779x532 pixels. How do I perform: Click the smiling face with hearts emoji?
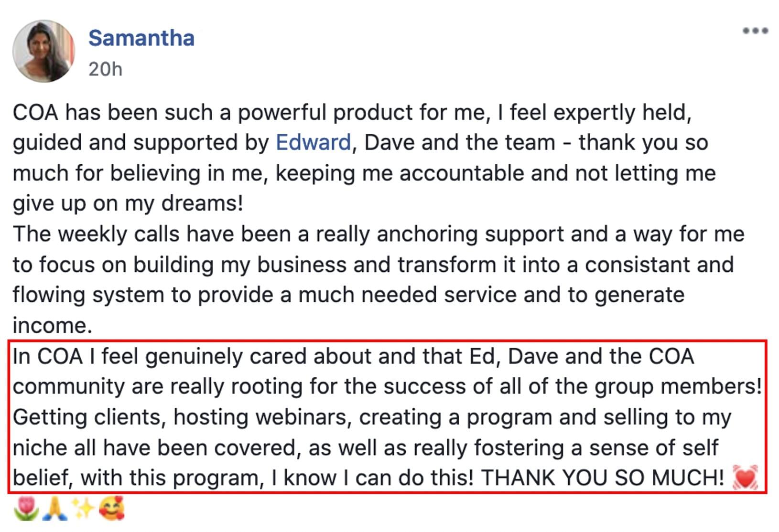[112, 508]
